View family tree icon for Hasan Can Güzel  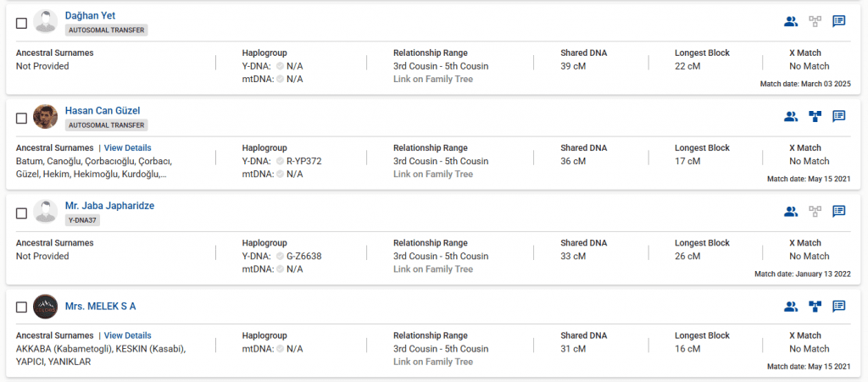tap(815, 117)
